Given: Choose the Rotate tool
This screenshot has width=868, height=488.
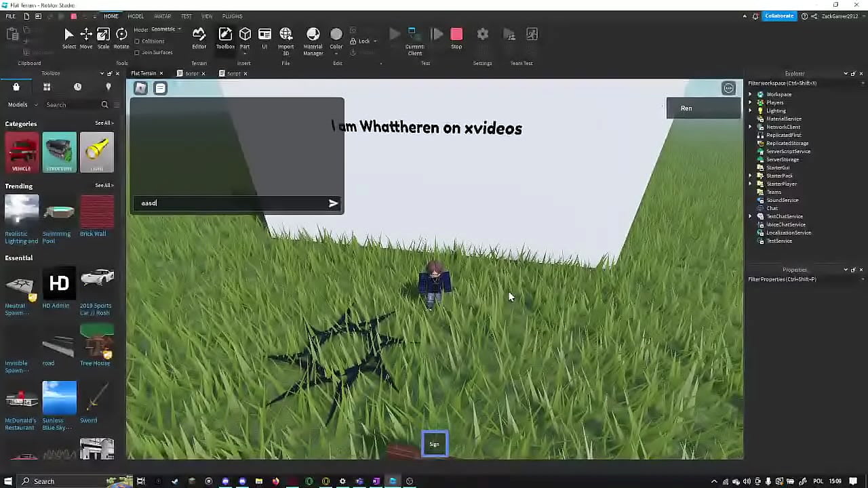Looking at the screenshot, I should [121, 38].
